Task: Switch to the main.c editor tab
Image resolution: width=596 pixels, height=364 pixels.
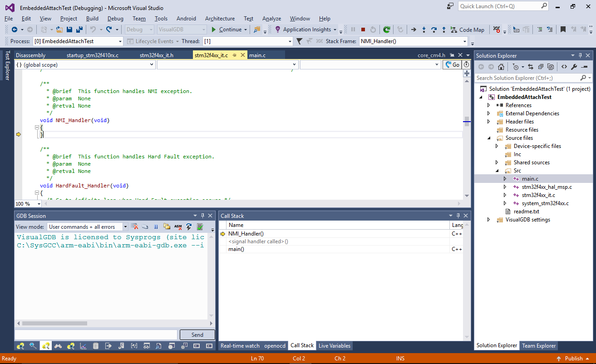Action: click(x=257, y=55)
